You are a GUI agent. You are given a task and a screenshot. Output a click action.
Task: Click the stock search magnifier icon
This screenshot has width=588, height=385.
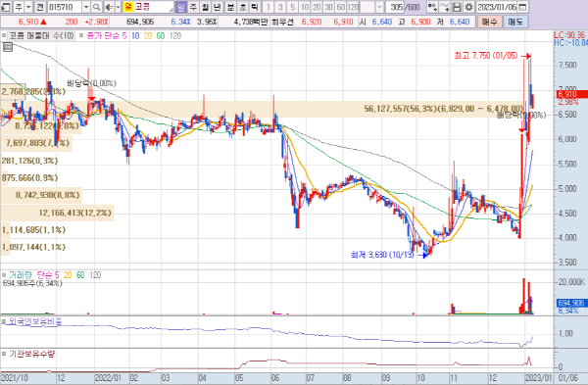point(96,7)
